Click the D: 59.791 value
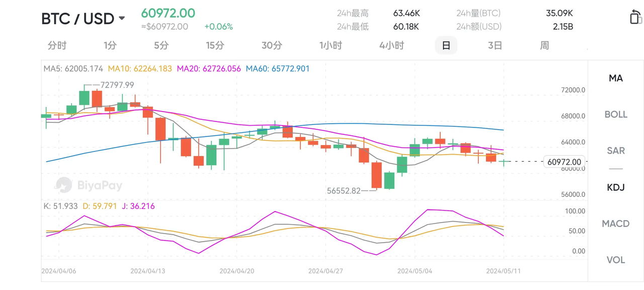 (x=100, y=206)
